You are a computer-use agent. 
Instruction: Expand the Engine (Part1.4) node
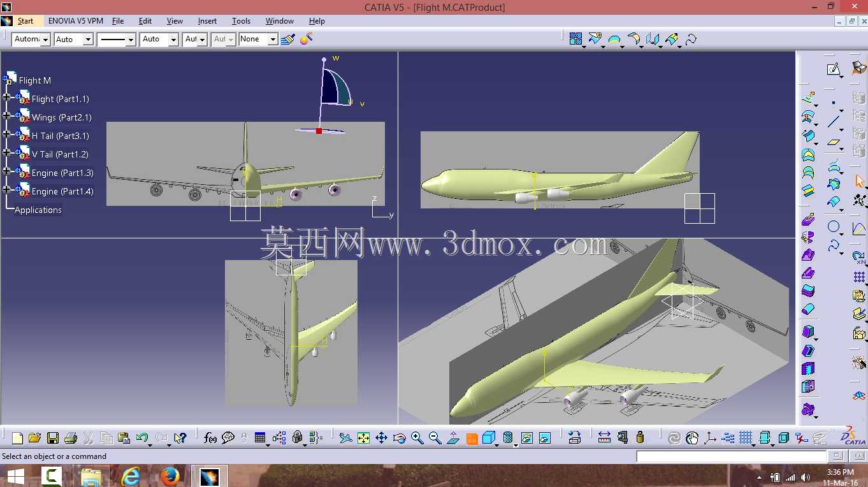(x=6, y=190)
